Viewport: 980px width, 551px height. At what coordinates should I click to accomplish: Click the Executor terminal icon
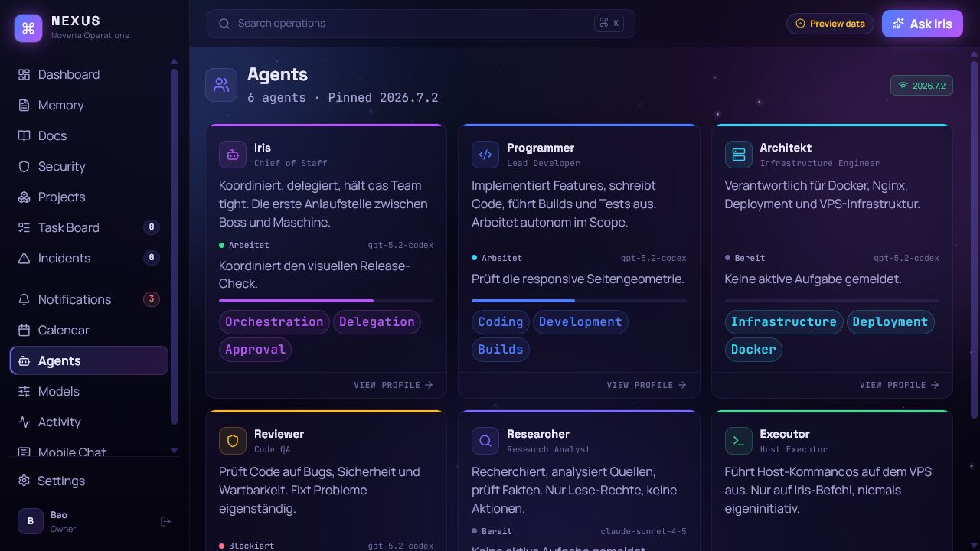pyautogui.click(x=739, y=441)
